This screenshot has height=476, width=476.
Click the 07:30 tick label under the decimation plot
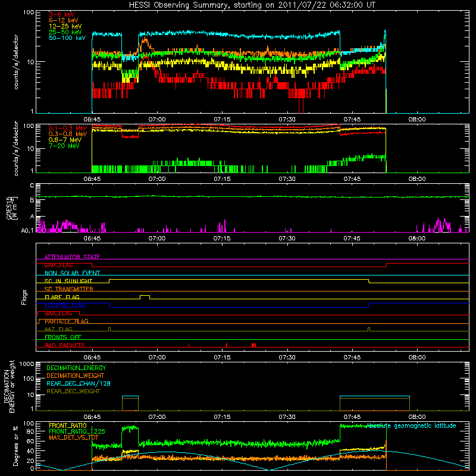(287, 417)
